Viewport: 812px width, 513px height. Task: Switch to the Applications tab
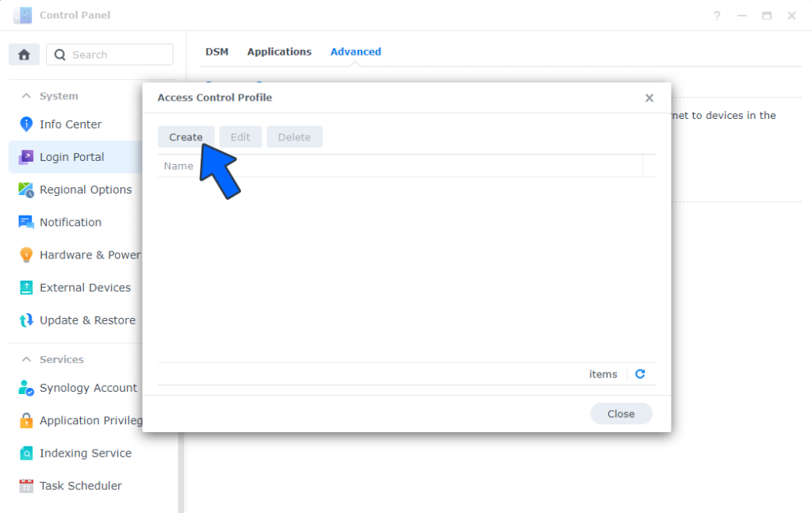(279, 51)
